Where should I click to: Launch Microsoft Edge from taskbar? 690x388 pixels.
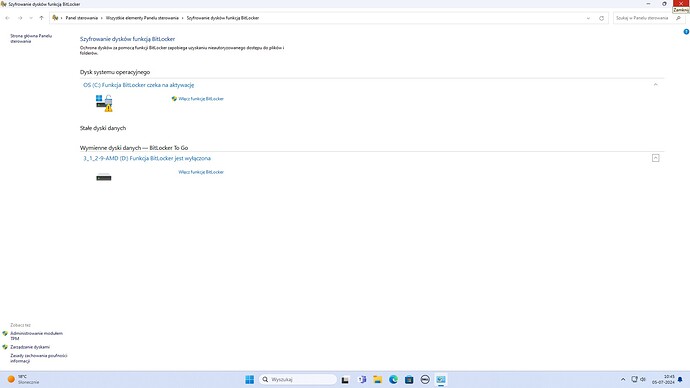tap(393, 379)
